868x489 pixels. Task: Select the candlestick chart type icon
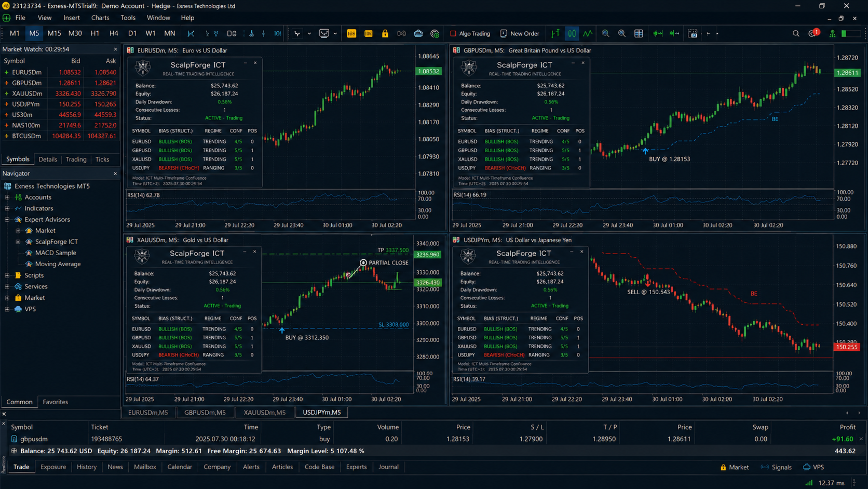[x=572, y=34]
